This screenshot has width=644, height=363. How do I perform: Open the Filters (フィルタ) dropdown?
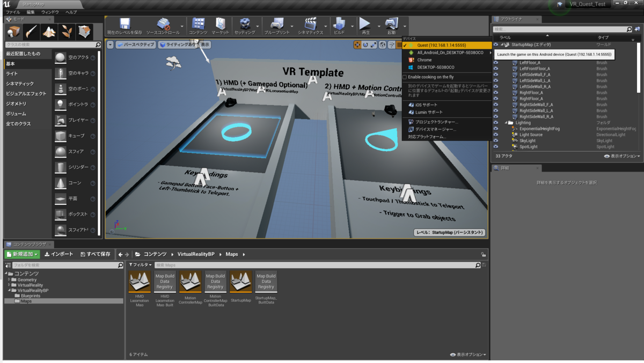coord(140,265)
